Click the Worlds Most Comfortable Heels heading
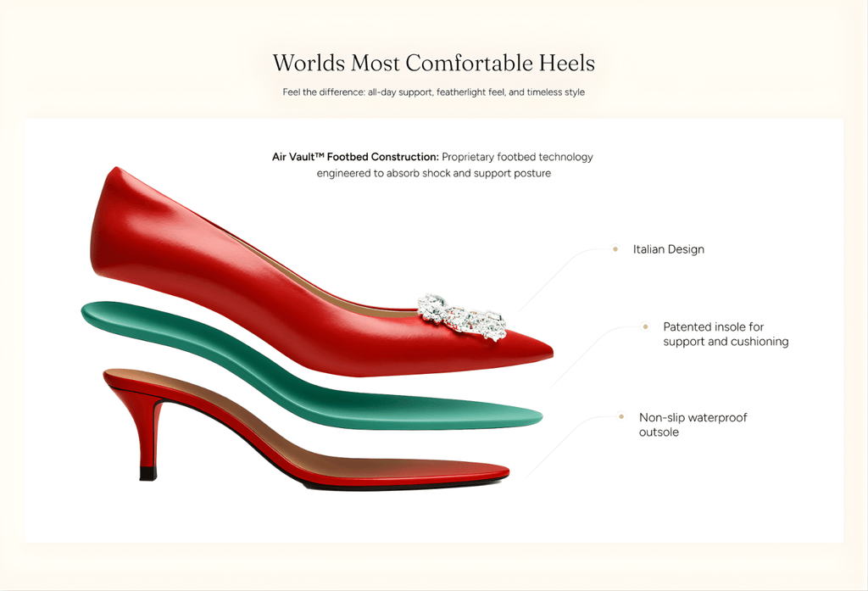The image size is (868, 591). coord(433,63)
